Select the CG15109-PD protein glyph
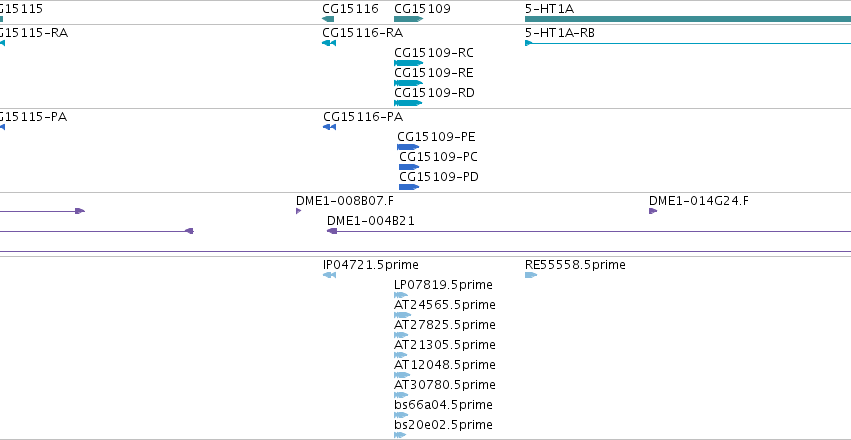Viewport: 851px width, 440px height. coord(409,187)
